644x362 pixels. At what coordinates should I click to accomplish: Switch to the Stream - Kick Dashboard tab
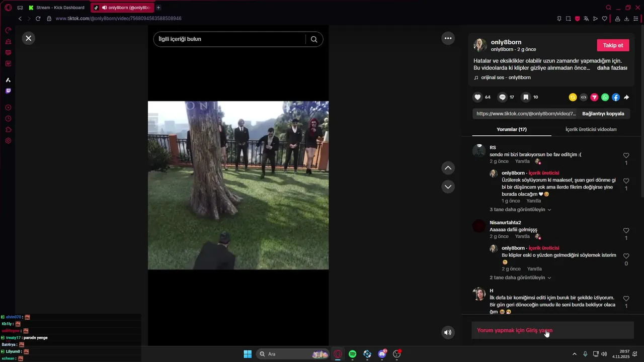point(56,8)
